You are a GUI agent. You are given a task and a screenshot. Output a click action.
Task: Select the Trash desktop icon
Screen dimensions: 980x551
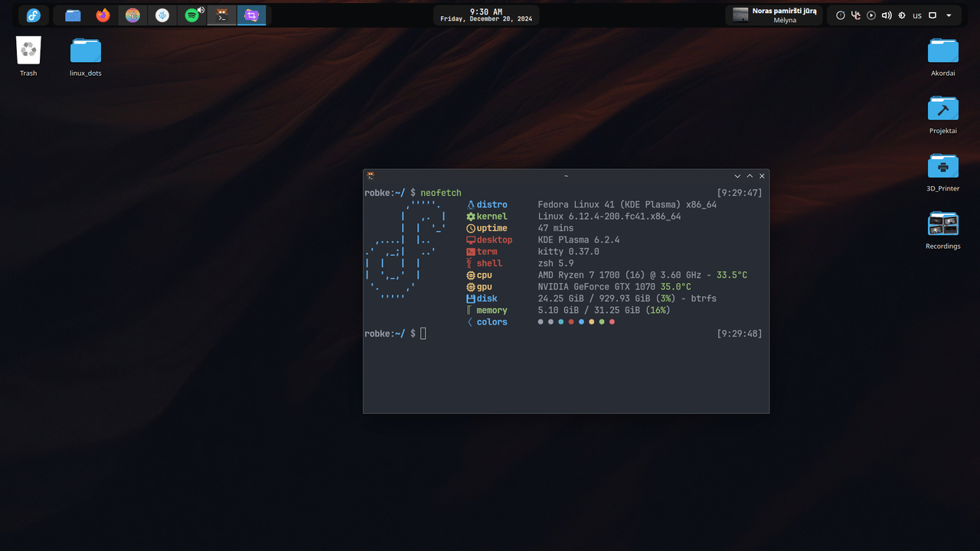(28, 57)
